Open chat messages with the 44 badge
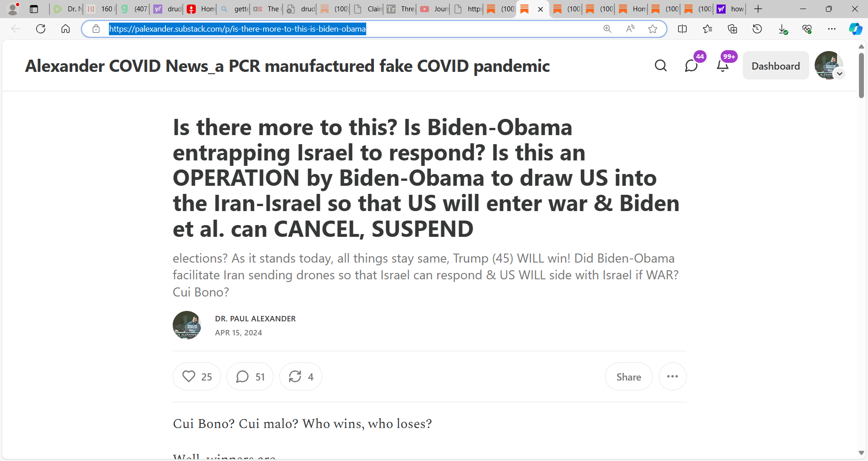The image size is (868, 461). (691, 66)
